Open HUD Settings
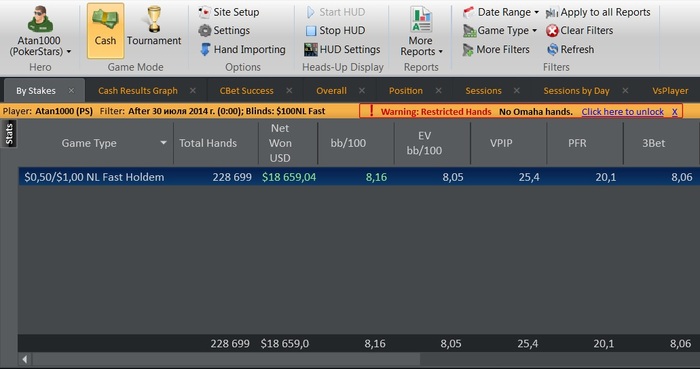Image resolution: width=700 pixels, height=369 pixels. tap(342, 49)
